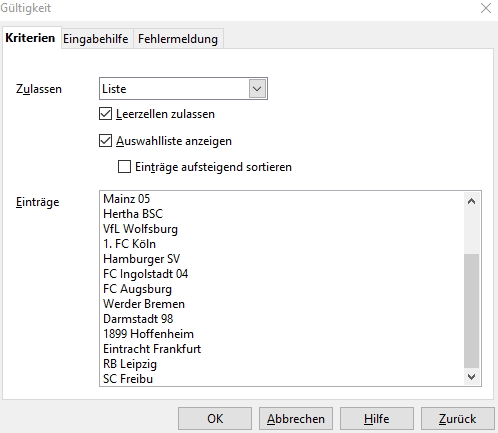Click the RB Leipzig entry

[130, 364]
